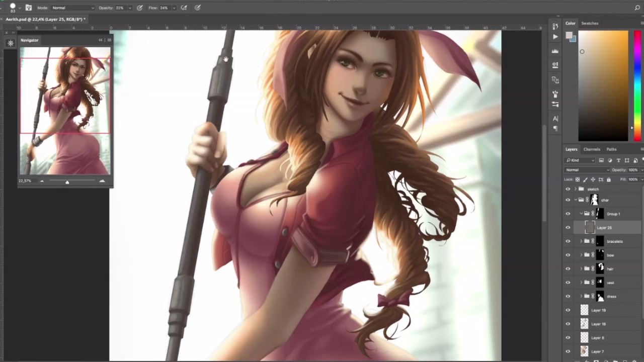
Task: Select the Color panel tab
Action: coord(570,23)
